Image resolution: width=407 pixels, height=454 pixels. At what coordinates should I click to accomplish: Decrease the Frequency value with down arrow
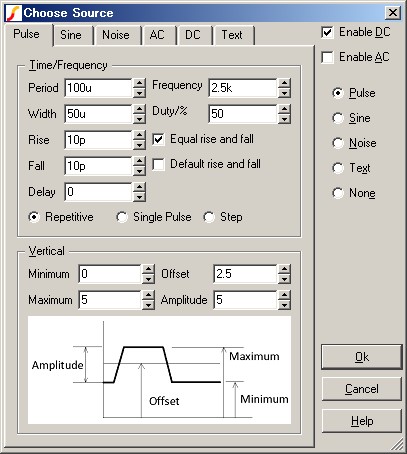coord(284,93)
